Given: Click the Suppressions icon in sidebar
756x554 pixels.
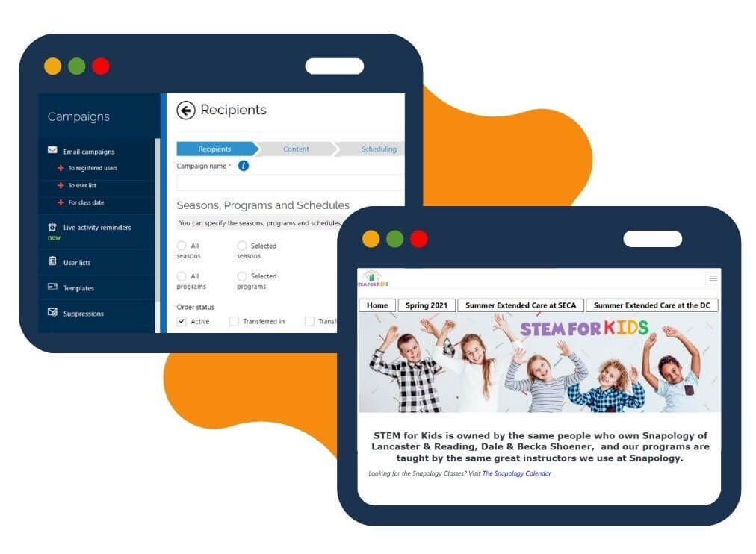Looking at the screenshot, I should click(x=52, y=312).
